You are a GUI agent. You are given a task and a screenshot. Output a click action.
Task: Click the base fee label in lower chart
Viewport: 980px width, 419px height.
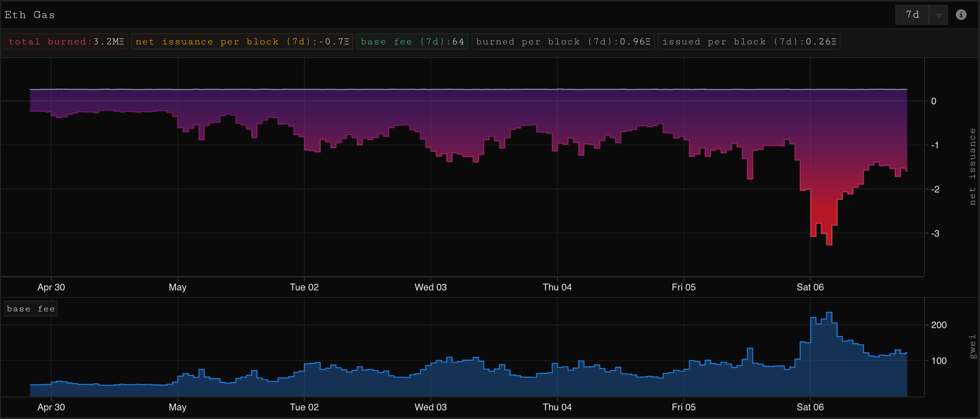point(31,309)
